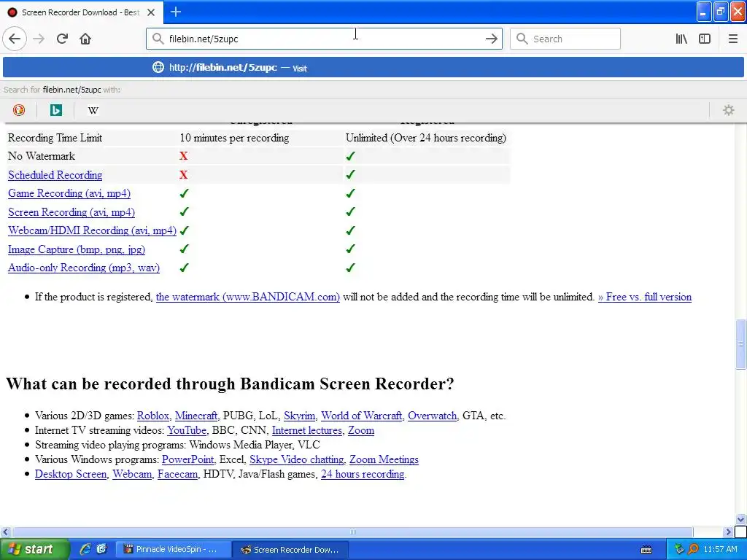Search with DuckDuckGo engine icon
The image size is (747, 560).
tap(18, 111)
